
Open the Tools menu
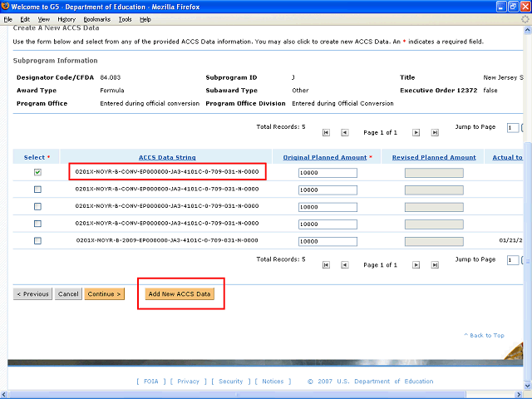[x=125, y=19]
